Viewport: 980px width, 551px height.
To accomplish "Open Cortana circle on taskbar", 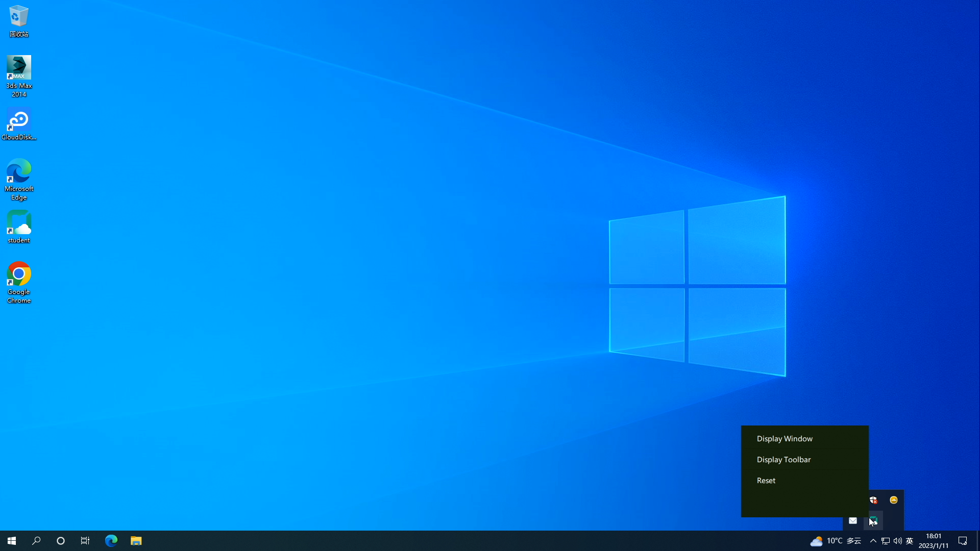I will [x=61, y=541].
